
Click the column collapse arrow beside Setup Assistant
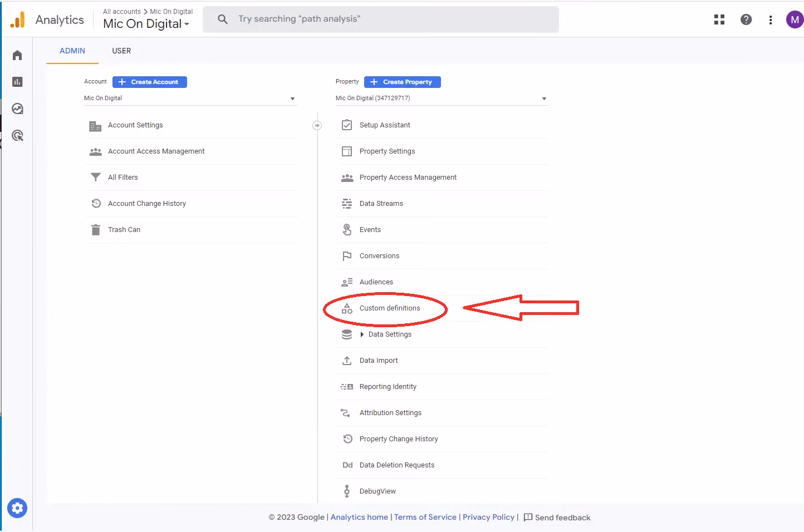coord(317,125)
